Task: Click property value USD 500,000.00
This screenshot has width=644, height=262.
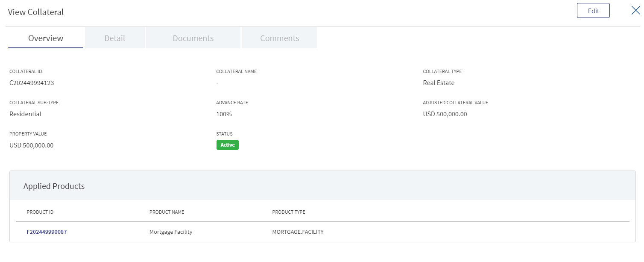Action: [x=31, y=145]
